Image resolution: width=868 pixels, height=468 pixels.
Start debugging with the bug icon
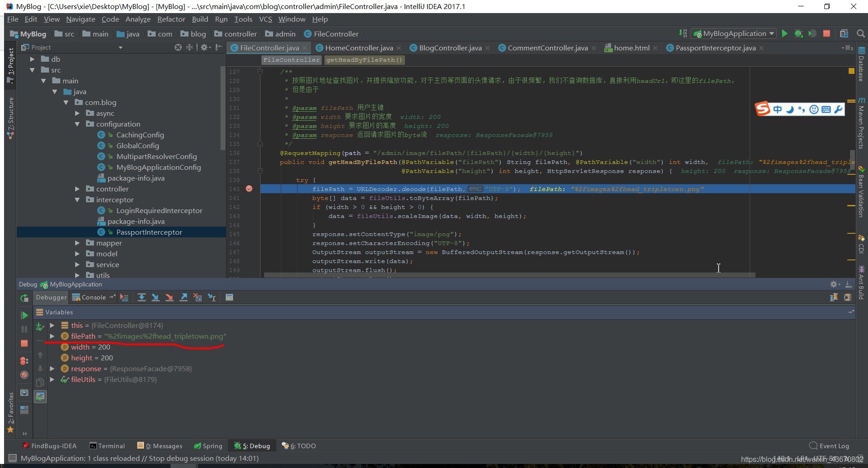click(x=799, y=34)
